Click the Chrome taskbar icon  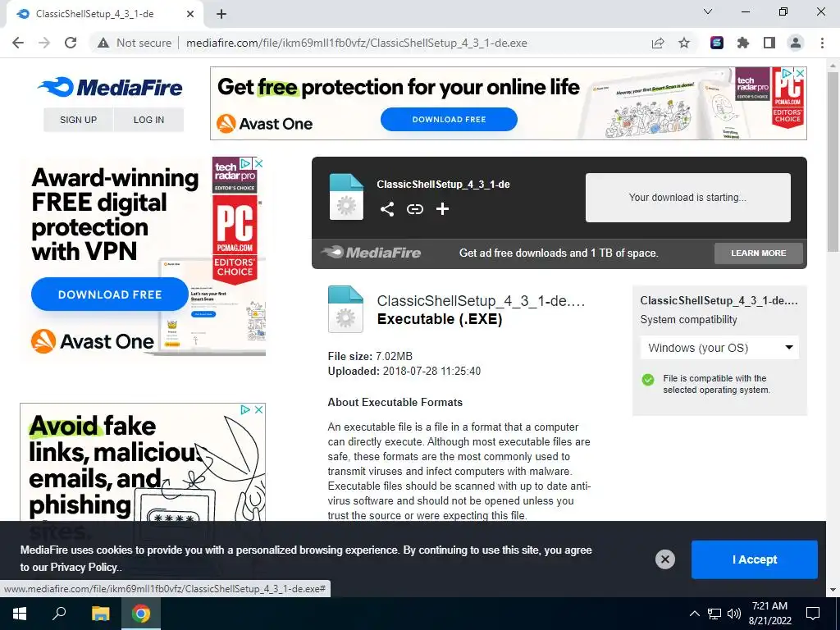pos(141,614)
